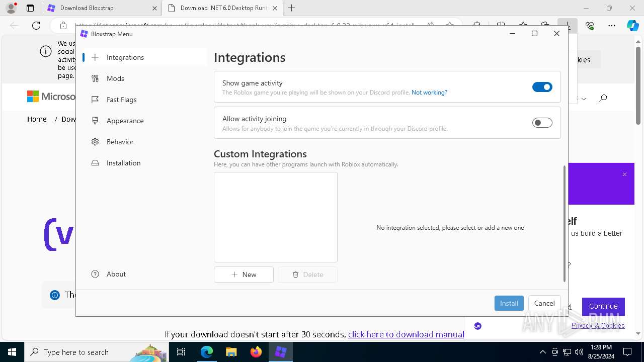Close the Bloxstrap Menu window
This screenshot has height=362, width=644.
coord(556,33)
